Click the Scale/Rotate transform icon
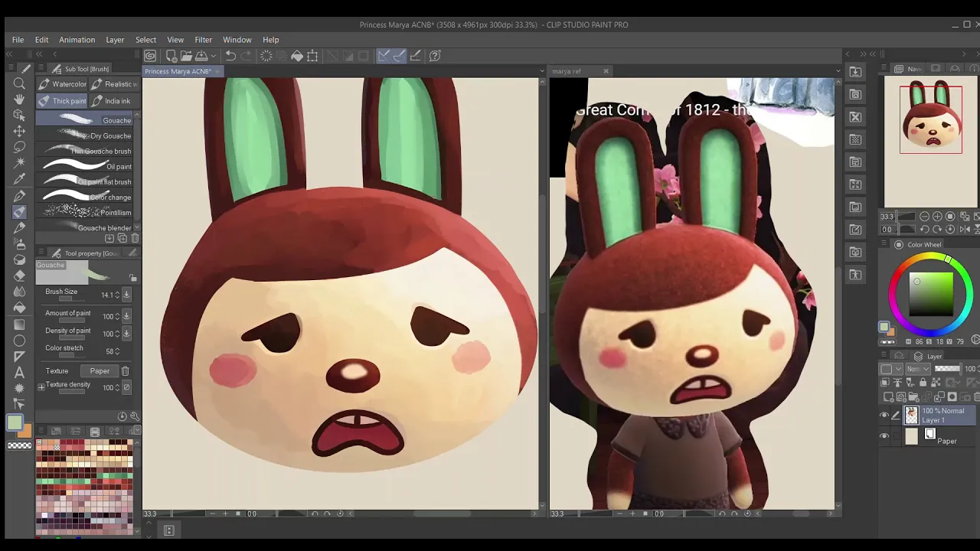This screenshot has height=551, width=980. click(312, 56)
